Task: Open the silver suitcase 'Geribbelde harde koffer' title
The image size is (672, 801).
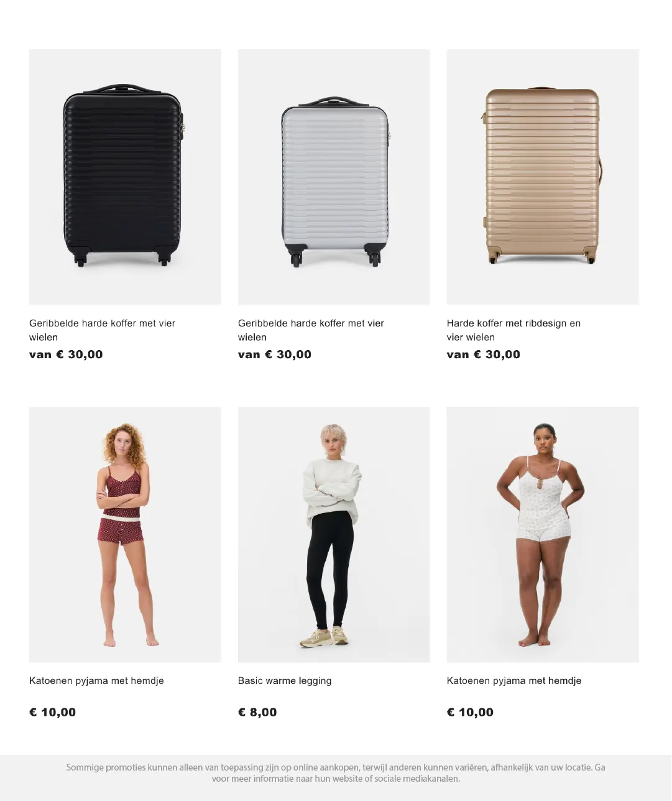Action: pos(311,330)
